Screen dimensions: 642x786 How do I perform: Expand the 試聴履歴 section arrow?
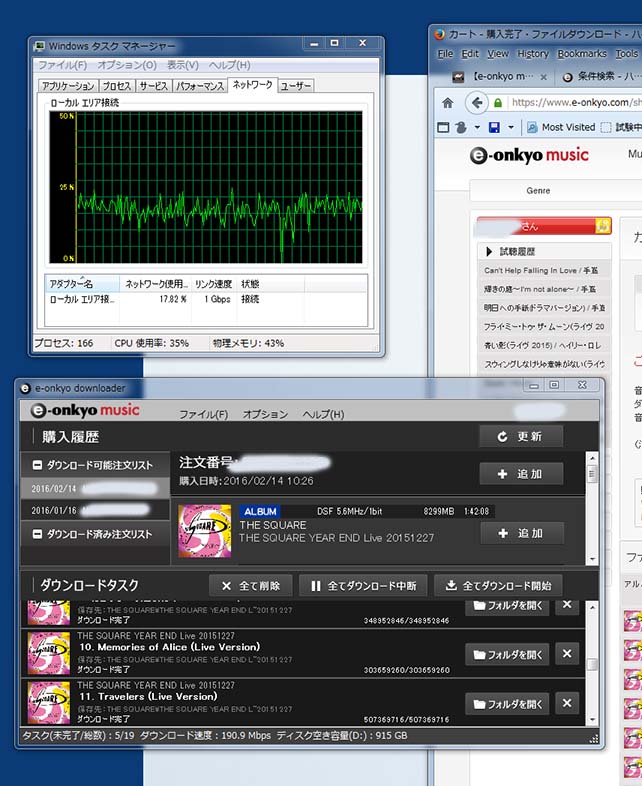[489, 252]
